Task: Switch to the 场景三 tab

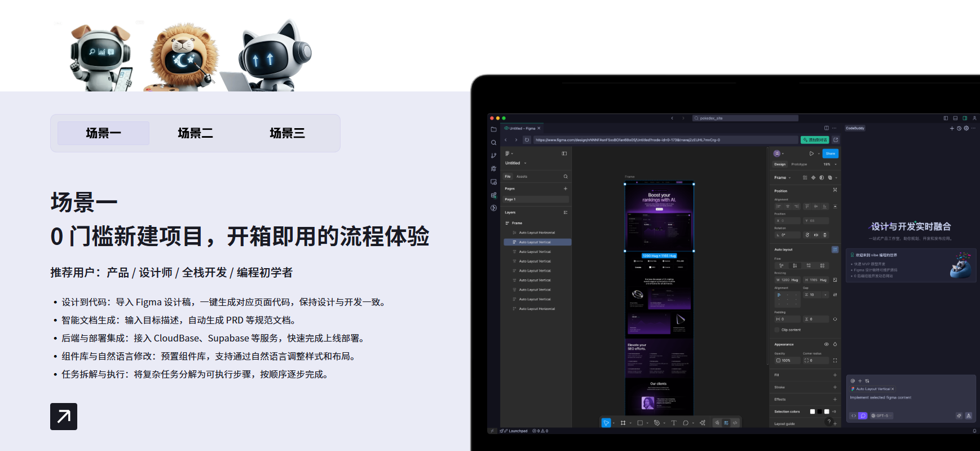Action: [288, 133]
